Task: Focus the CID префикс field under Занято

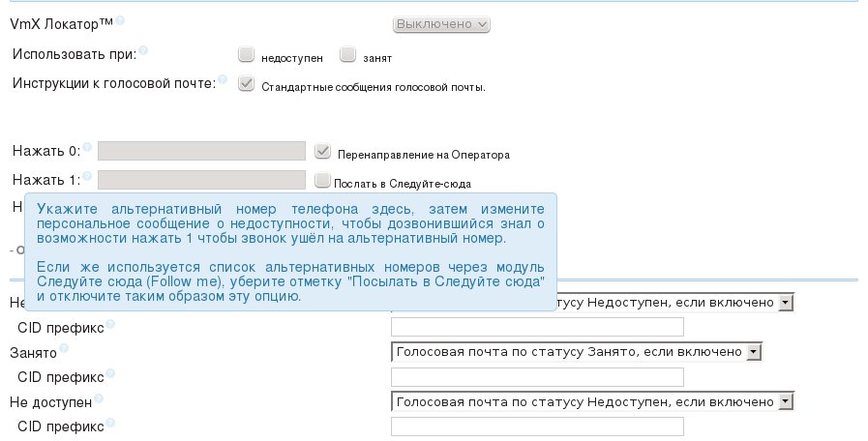Action: click(x=537, y=377)
